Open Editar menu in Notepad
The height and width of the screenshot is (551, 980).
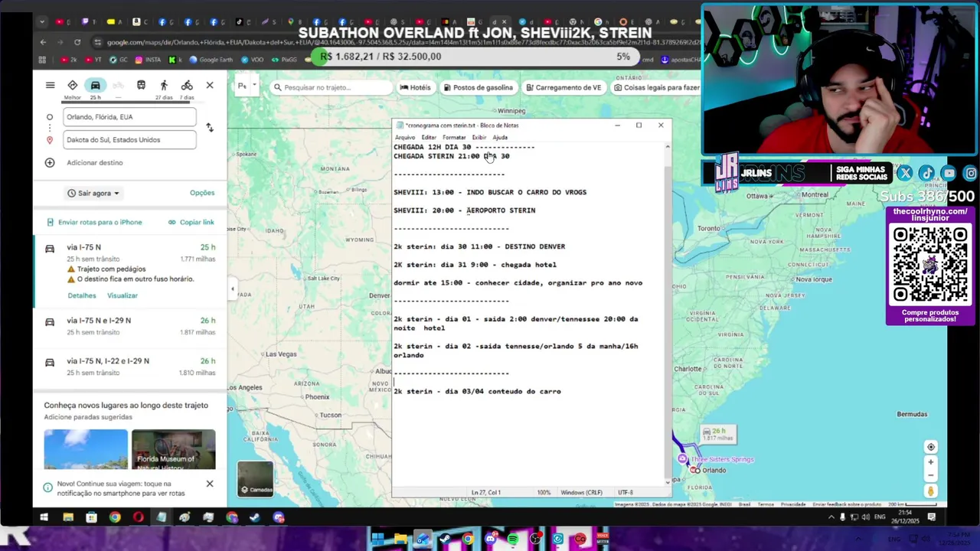429,137
